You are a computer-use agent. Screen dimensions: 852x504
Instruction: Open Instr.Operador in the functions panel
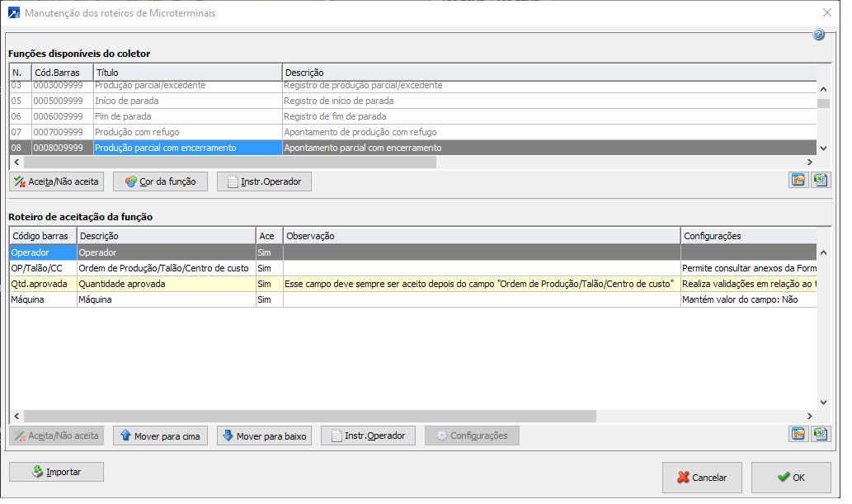point(264,181)
